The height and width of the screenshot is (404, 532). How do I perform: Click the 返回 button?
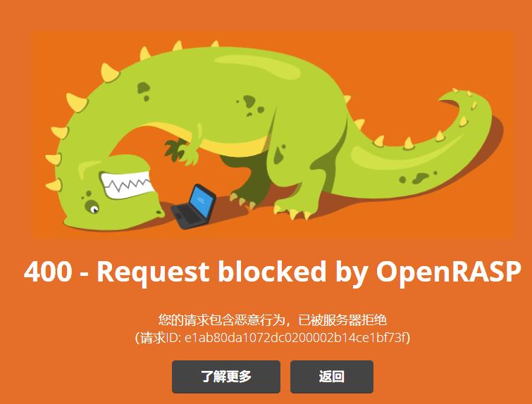(332, 377)
